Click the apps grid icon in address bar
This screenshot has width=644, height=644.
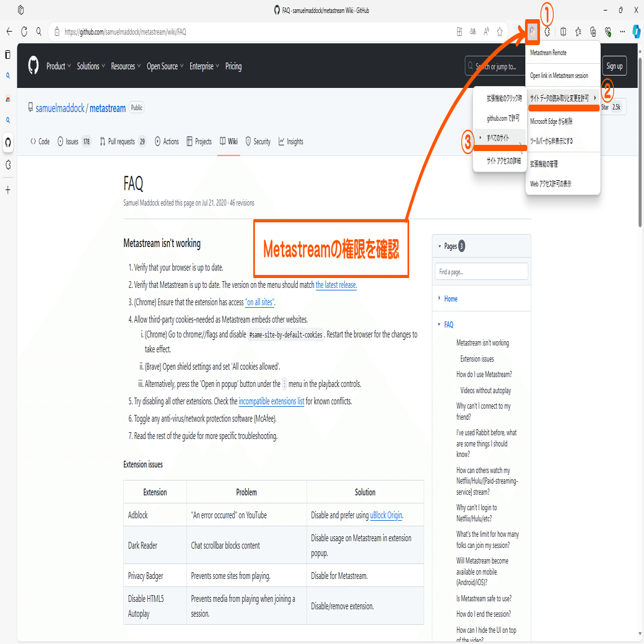tap(459, 32)
